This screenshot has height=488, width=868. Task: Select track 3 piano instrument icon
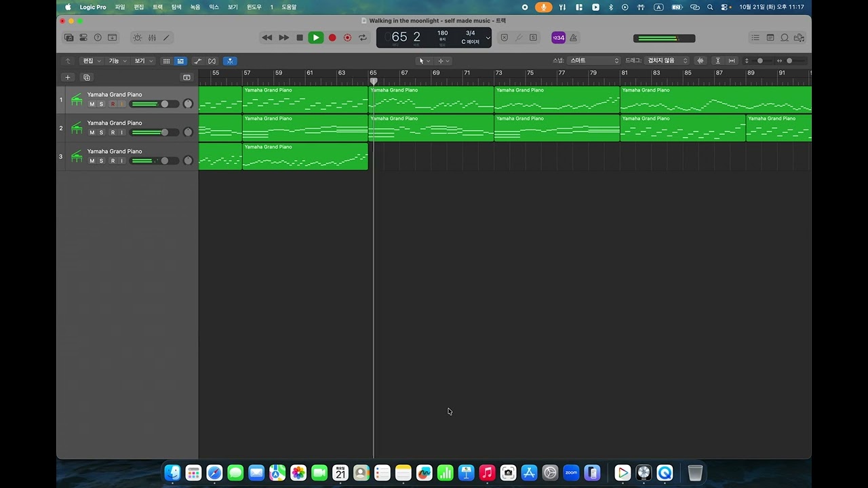77,157
